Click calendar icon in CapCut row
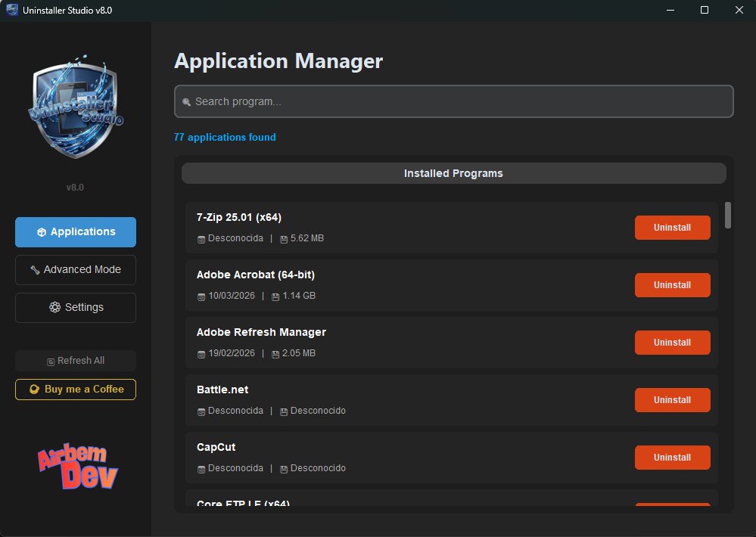This screenshot has height=537, width=756. click(201, 468)
